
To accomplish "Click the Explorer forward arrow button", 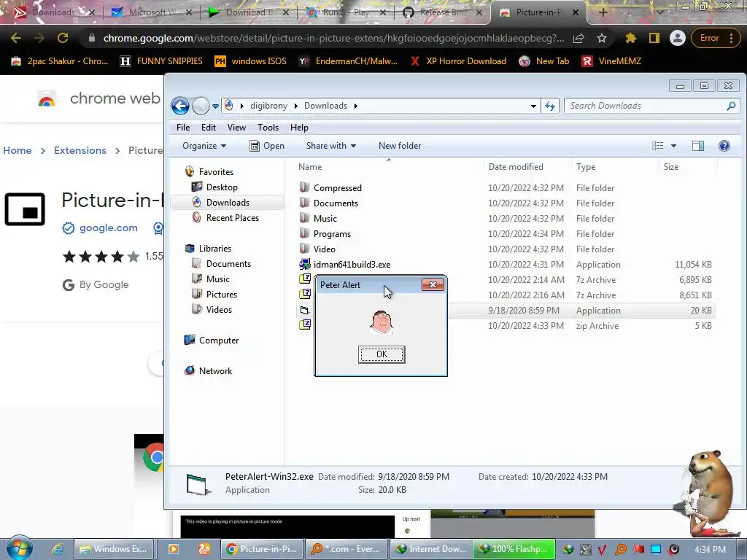I will point(201,106).
